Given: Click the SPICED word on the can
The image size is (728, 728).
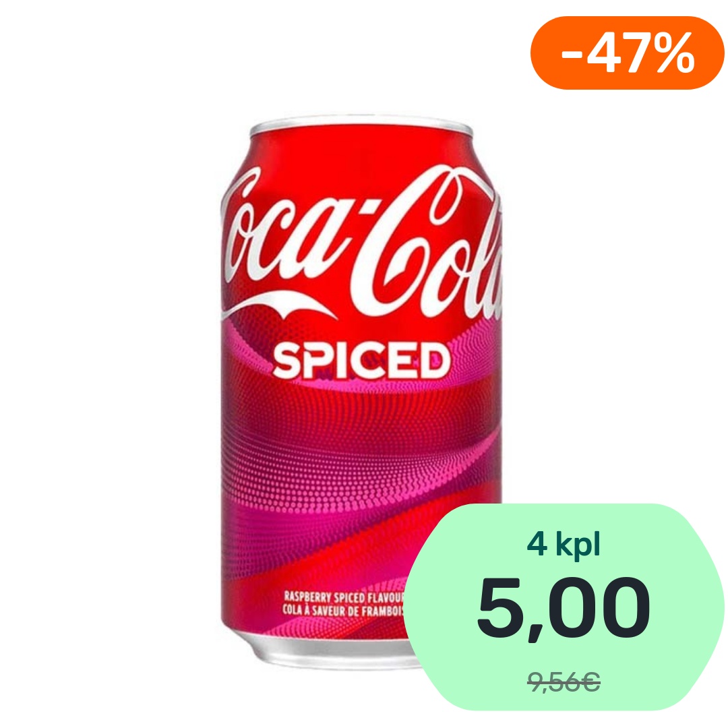Looking at the screenshot, I should pyautogui.click(x=362, y=360).
